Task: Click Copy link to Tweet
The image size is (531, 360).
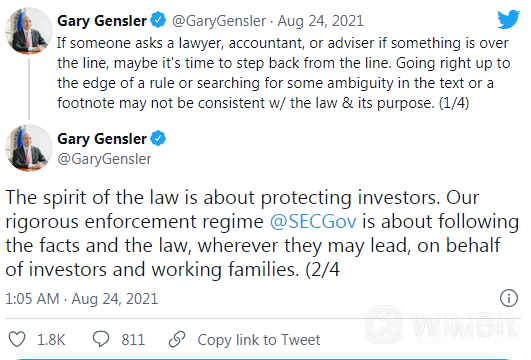Action: 259,340
